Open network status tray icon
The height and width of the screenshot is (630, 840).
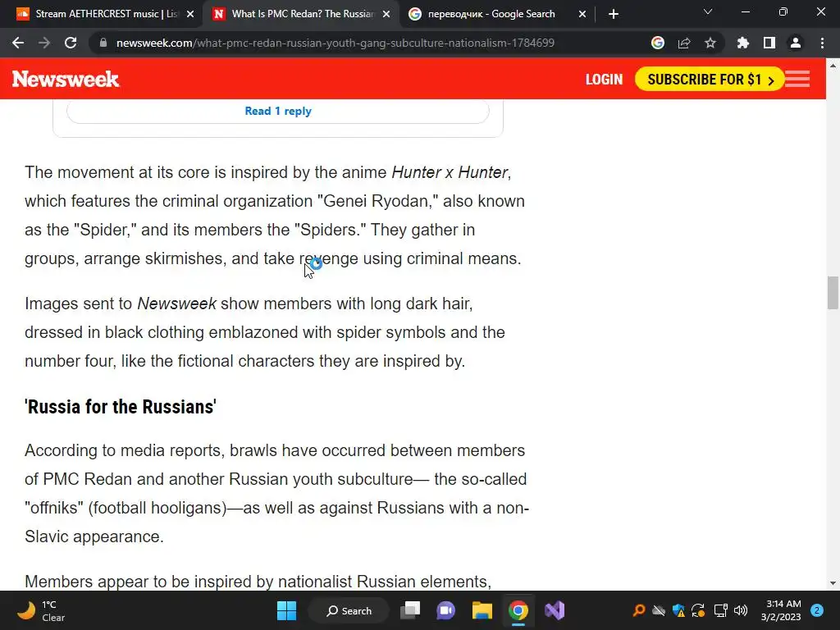[x=720, y=610]
